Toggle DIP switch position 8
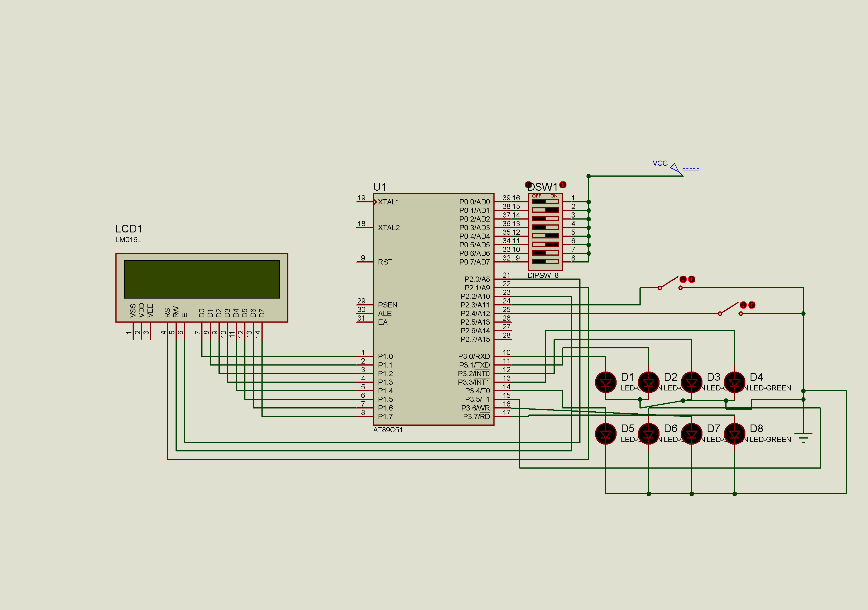This screenshot has width=868, height=610. click(x=545, y=262)
